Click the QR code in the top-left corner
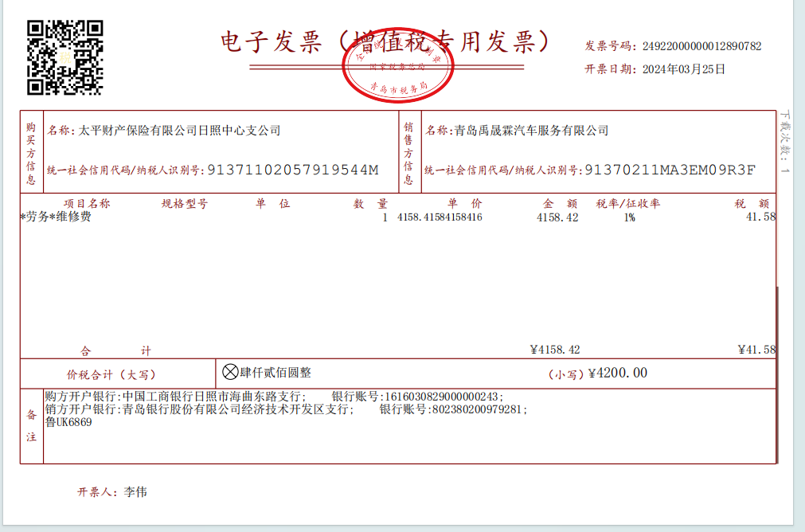Screen dimensions: 805x532 click(x=65, y=57)
